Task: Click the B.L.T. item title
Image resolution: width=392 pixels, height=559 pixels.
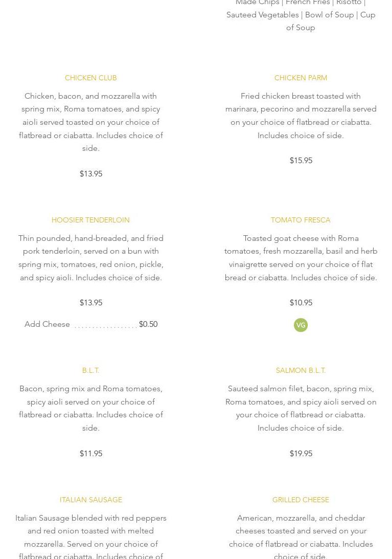Action: coord(90,370)
